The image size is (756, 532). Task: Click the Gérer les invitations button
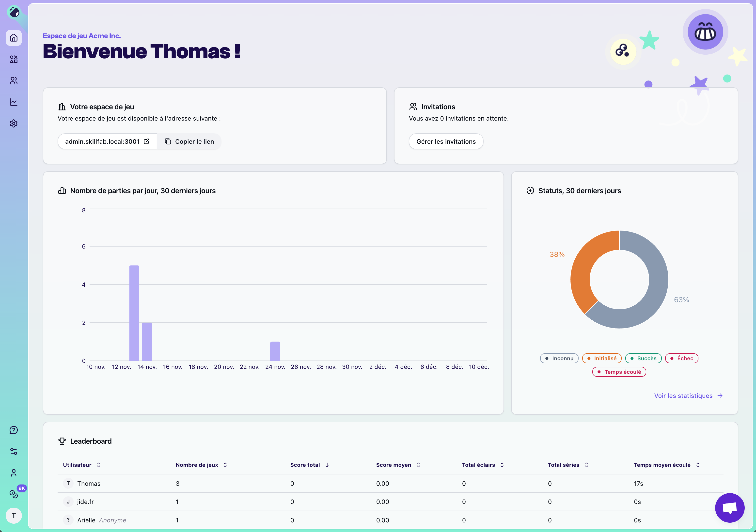pos(446,141)
